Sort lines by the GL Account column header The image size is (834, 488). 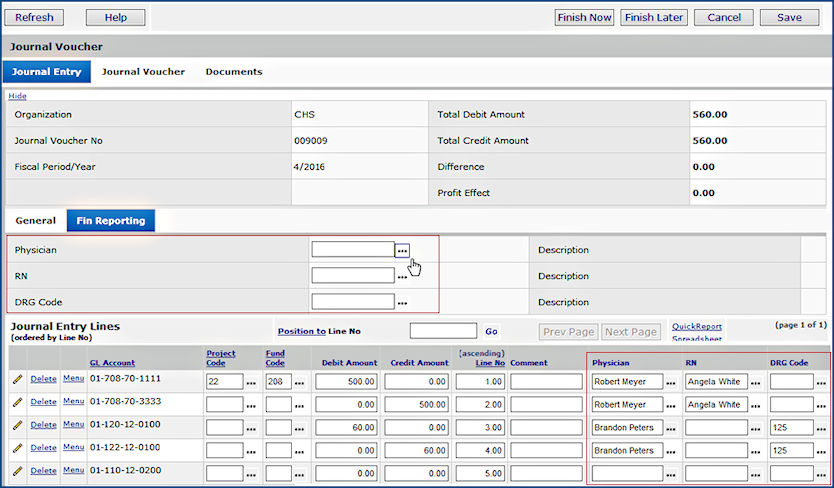(112, 363)
